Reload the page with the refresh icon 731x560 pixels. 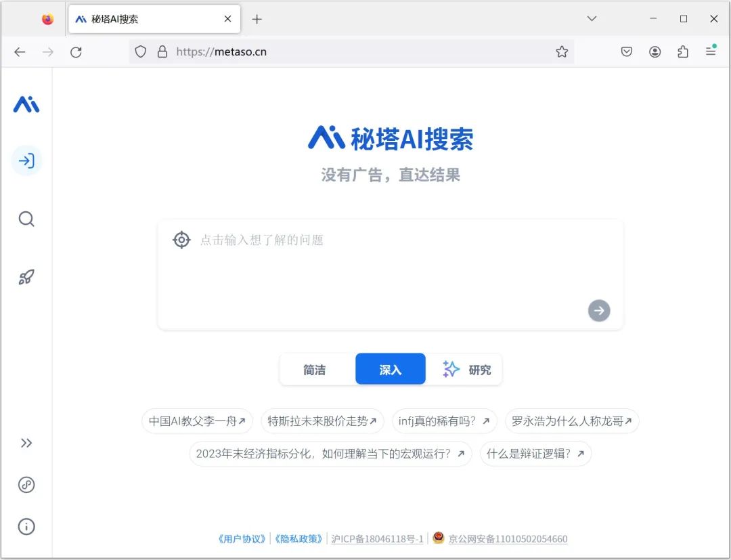(x=76, y=51)
